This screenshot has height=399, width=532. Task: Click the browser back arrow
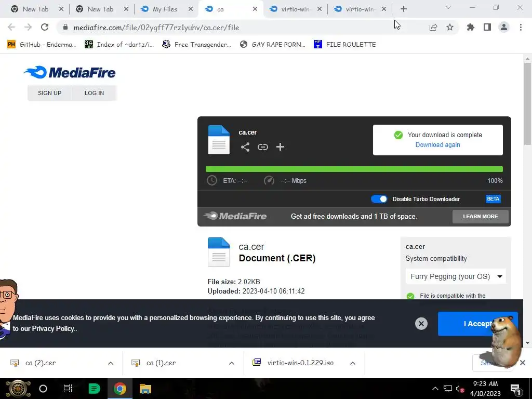pos(11,27)
